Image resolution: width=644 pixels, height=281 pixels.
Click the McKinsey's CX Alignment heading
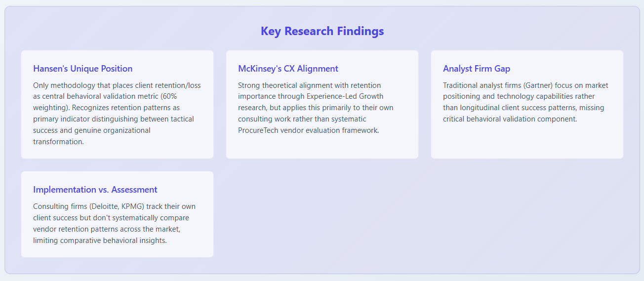(x=288, y=69)
